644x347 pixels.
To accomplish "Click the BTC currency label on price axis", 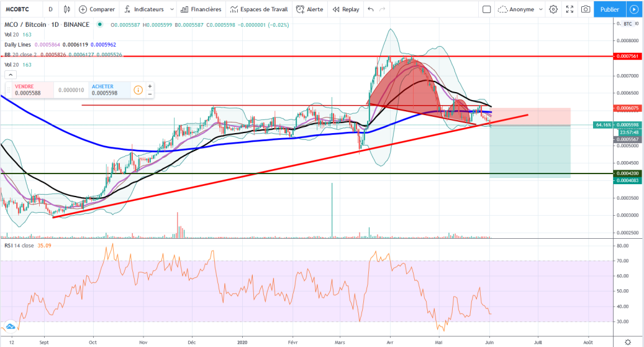I will tap(628, 24).
